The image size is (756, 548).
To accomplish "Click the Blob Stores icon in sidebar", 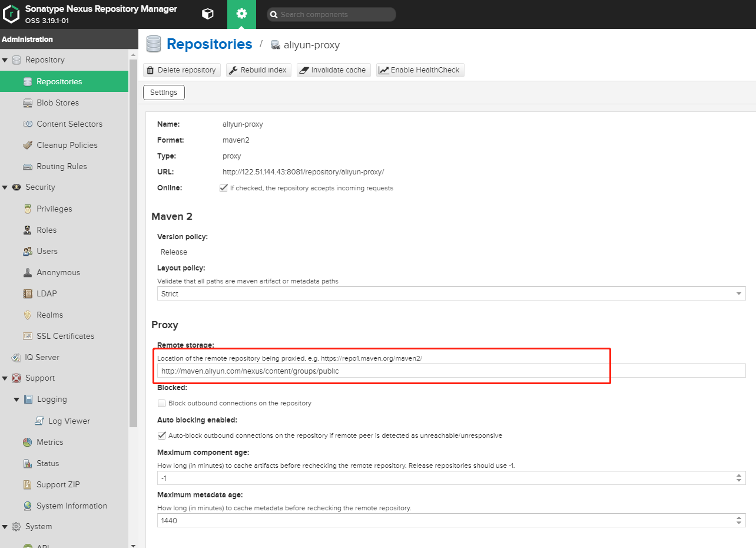I will click(x=27, y=103).
